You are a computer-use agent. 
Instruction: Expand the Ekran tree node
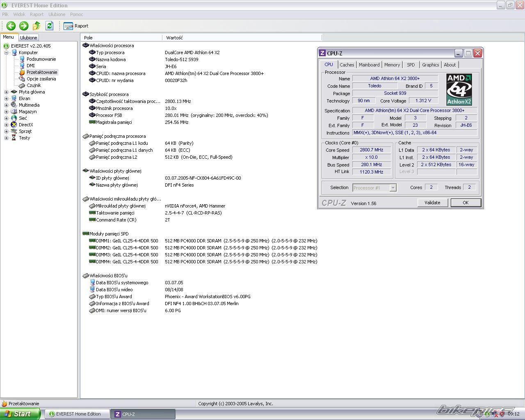point(7,98)
